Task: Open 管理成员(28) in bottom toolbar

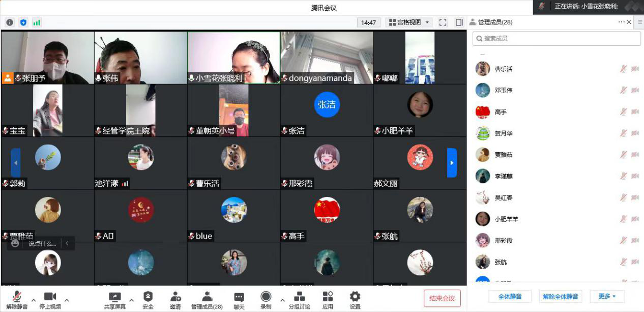Action: click(x=207, y=297)
